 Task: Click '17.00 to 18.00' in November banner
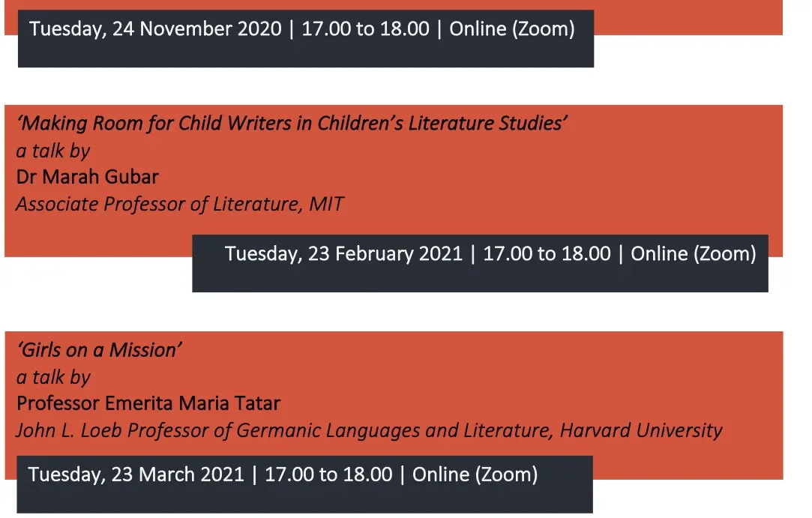pyautogui.click(x=366, y=29)
